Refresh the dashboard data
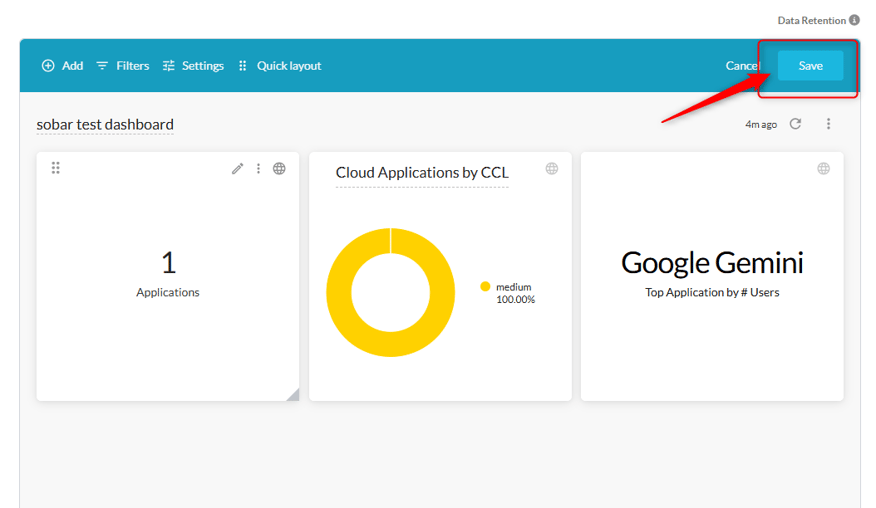 (x=796, y=124)
